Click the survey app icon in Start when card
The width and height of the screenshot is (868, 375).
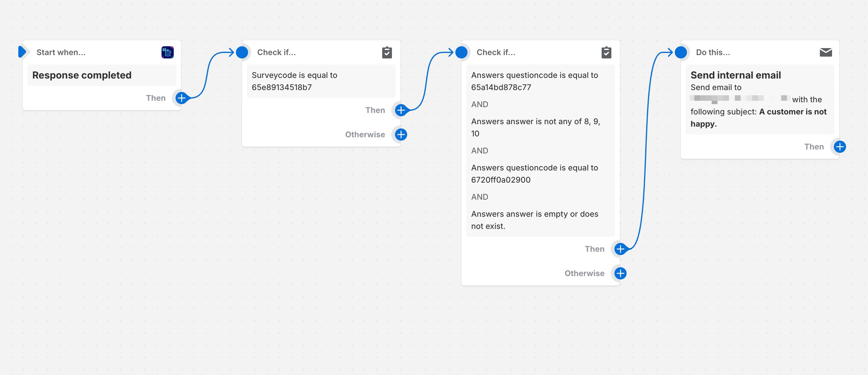click(167, 52)
